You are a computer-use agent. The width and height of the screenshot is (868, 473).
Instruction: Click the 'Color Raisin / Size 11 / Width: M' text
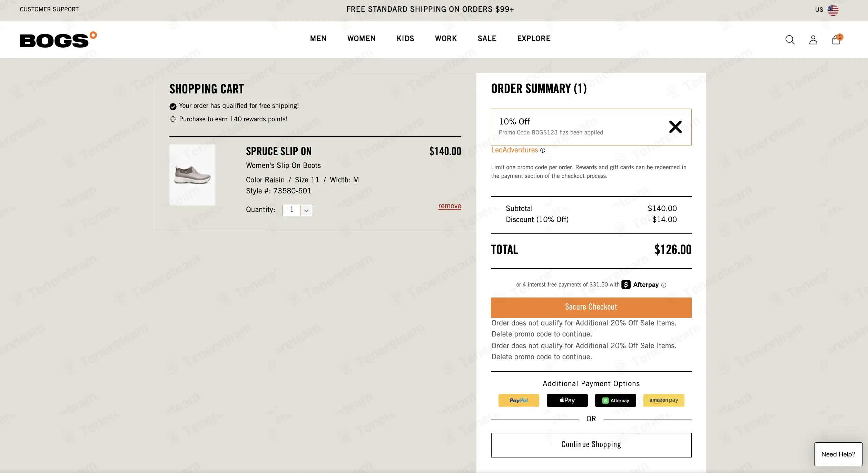click(302, 180)
